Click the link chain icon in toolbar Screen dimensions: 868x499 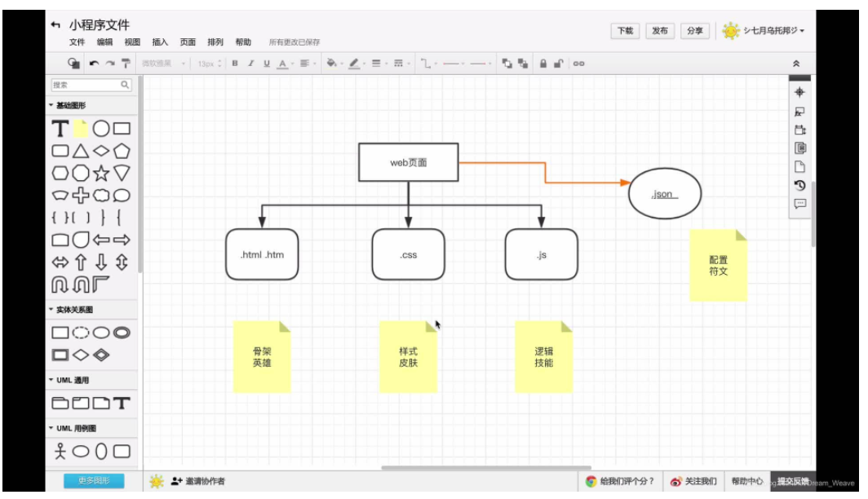pos(578,64)
